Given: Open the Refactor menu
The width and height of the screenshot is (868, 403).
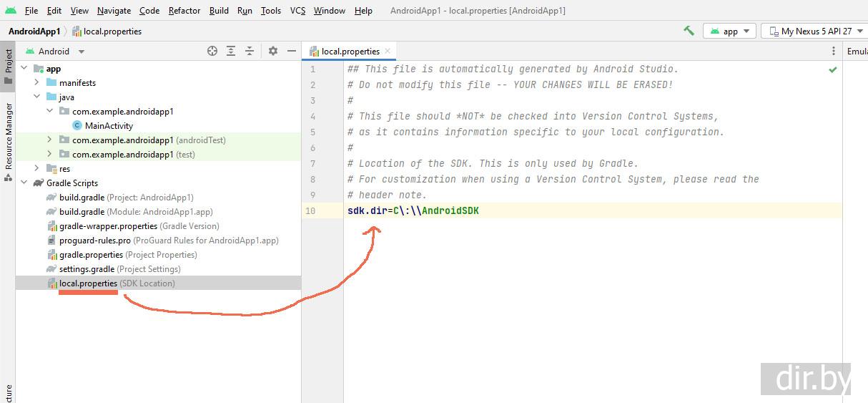Looking at the screenshot, I should point(184,10).
